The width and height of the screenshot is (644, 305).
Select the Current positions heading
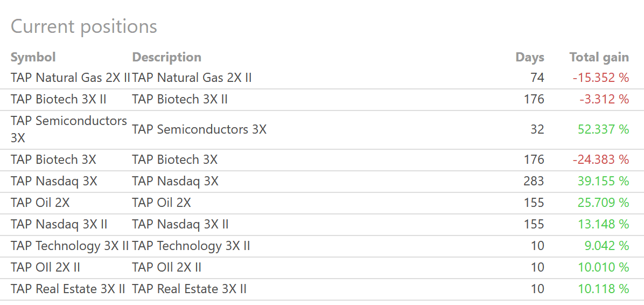84,26
